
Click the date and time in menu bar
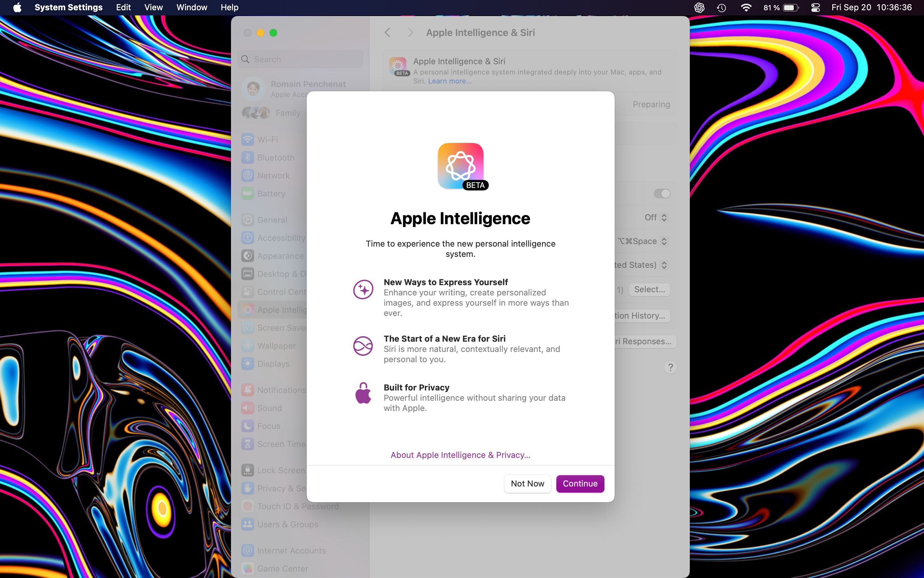pyautogui.click(x=872, y=7)
